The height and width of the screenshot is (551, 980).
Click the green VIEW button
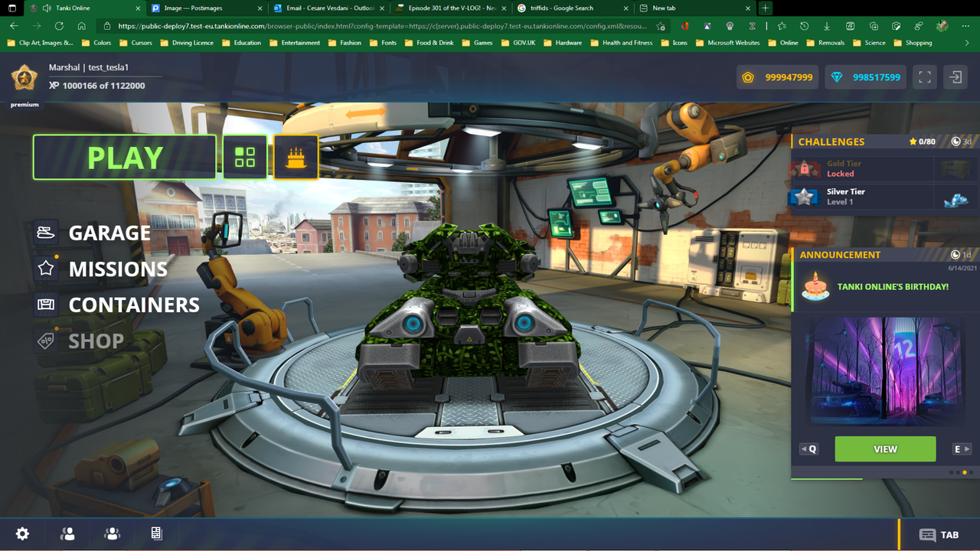coord(885,449)
